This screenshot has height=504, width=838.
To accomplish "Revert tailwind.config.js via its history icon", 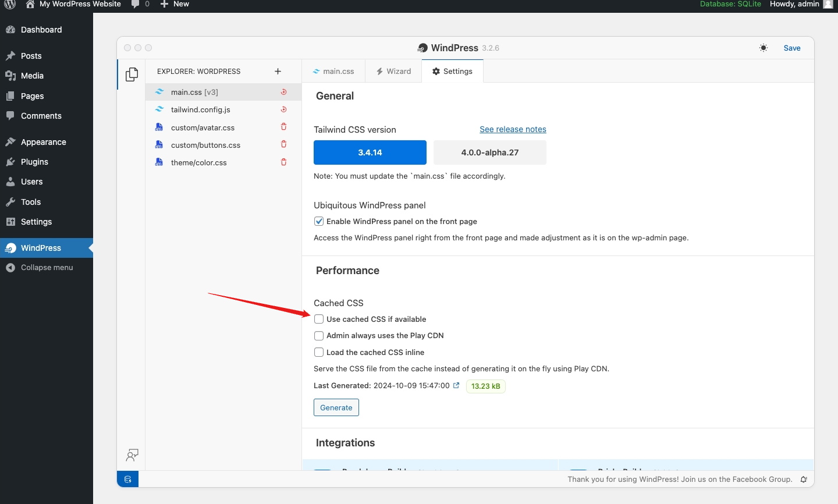I will [283, 109].
